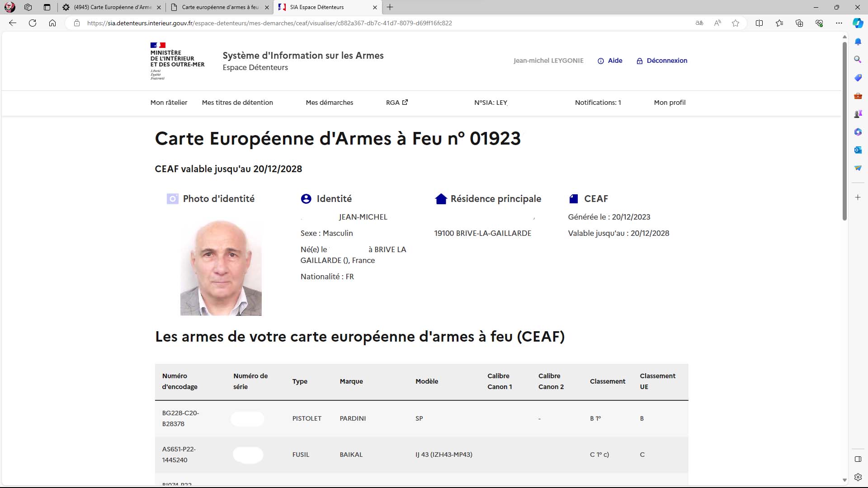Click the identity photo thumbnail
Viewport: 868px width, 488px height.
coord(221,267)
